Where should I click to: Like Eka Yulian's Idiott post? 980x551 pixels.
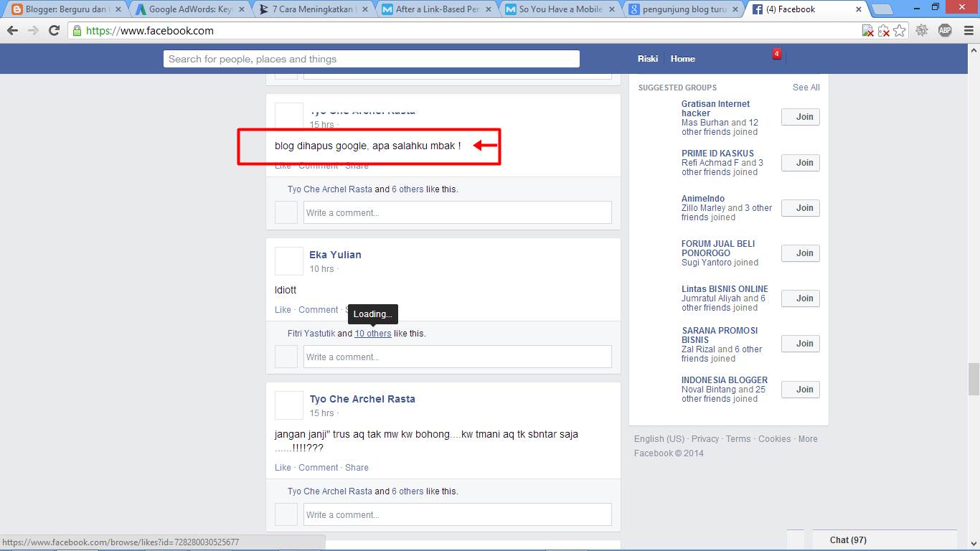pos(283,310)
